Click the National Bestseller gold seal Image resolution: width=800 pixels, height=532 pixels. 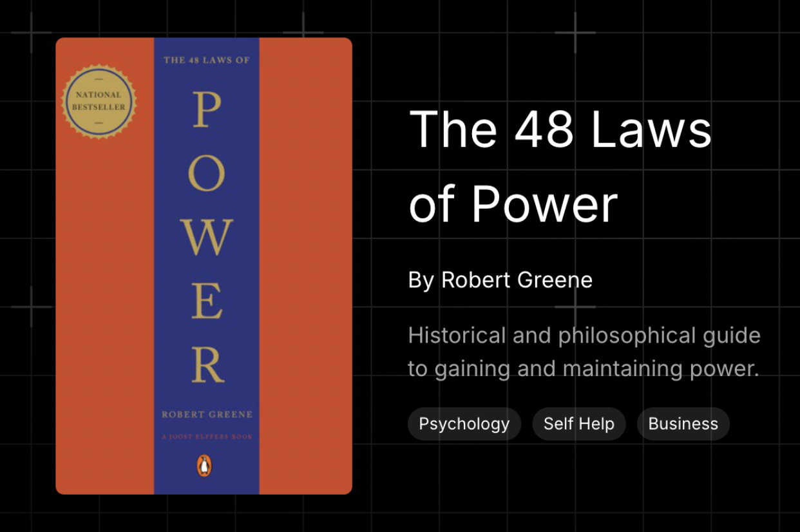coord(99,102)
